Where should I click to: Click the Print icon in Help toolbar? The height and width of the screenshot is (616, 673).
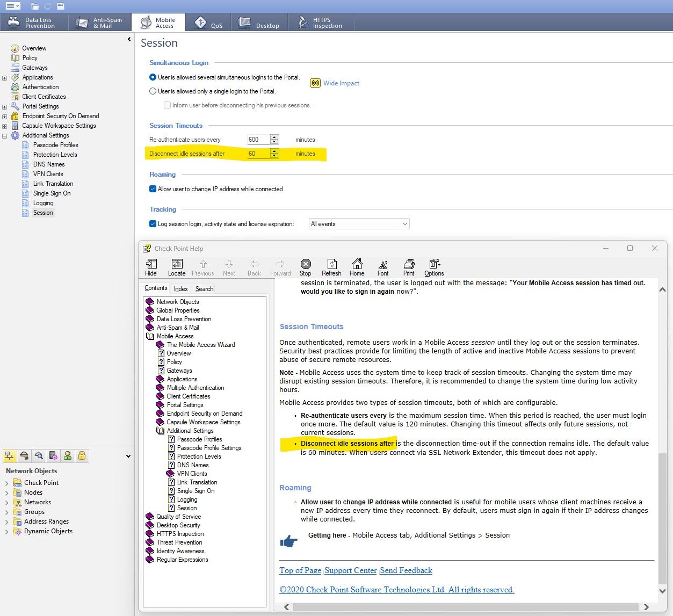tap(409, 267)
